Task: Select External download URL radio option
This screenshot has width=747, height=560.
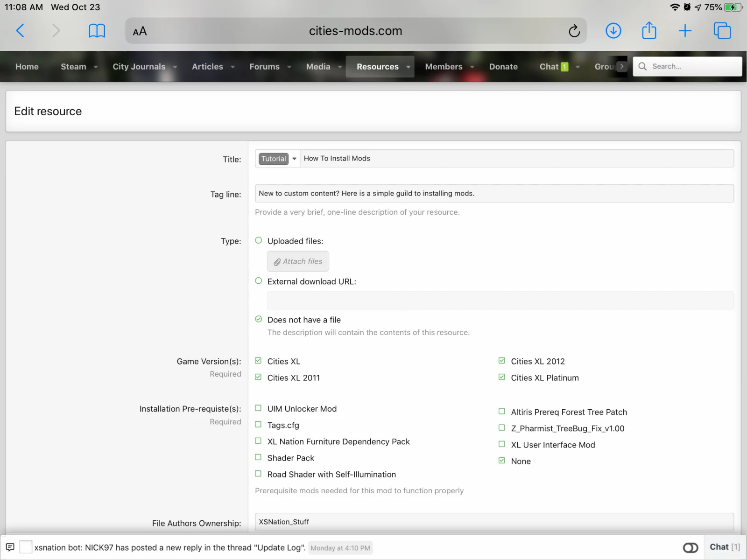Action: [259, 281]
